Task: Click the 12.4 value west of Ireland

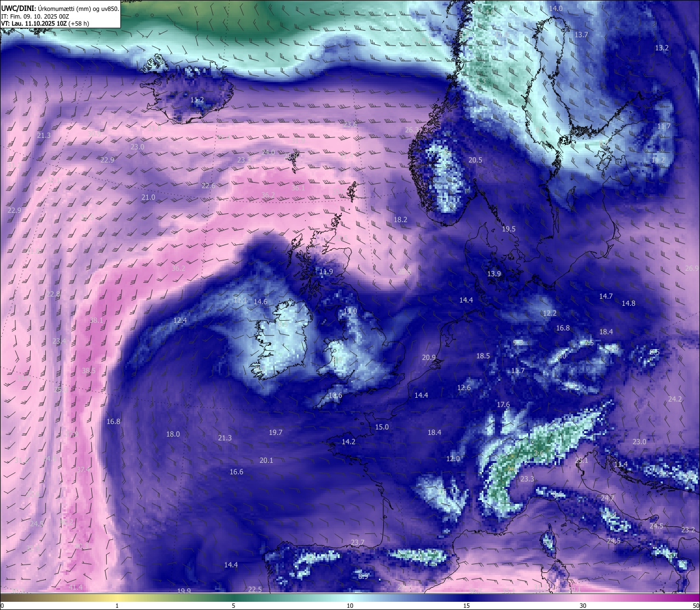Action: (180, 320)
